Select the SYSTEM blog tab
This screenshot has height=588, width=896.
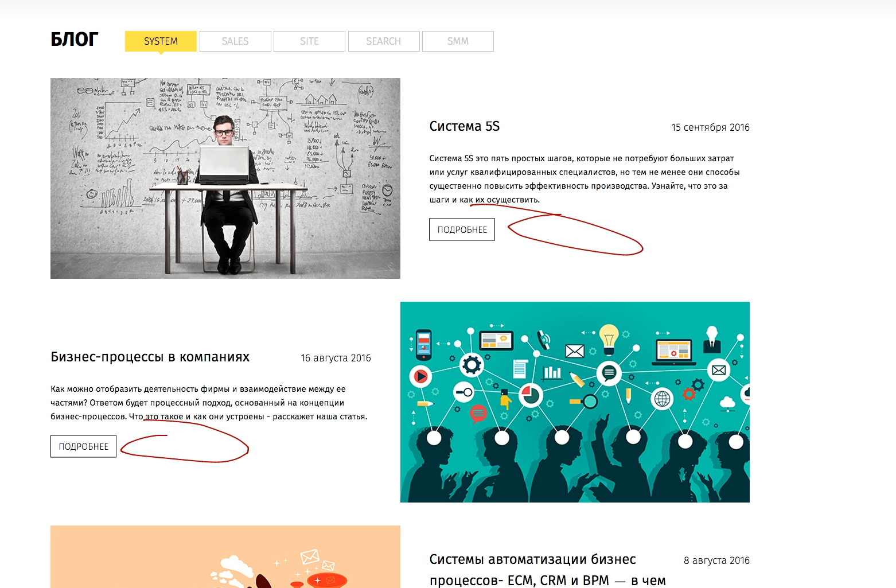click(161, 41)
